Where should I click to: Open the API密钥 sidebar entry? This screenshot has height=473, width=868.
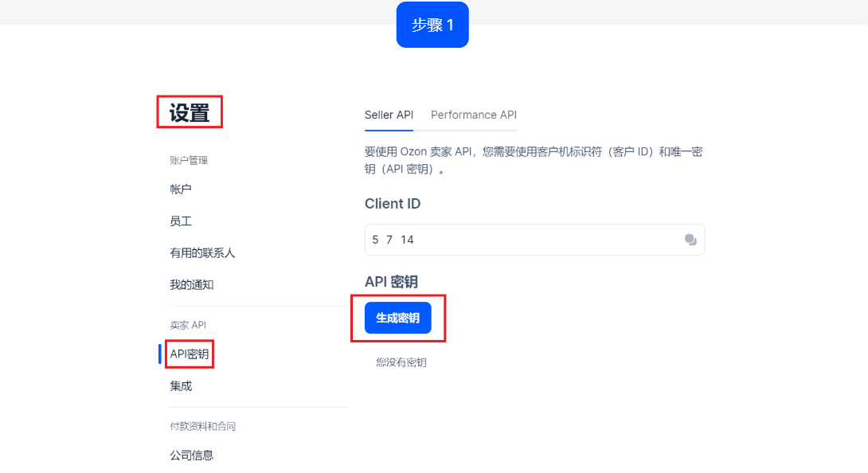pos(188,354)
